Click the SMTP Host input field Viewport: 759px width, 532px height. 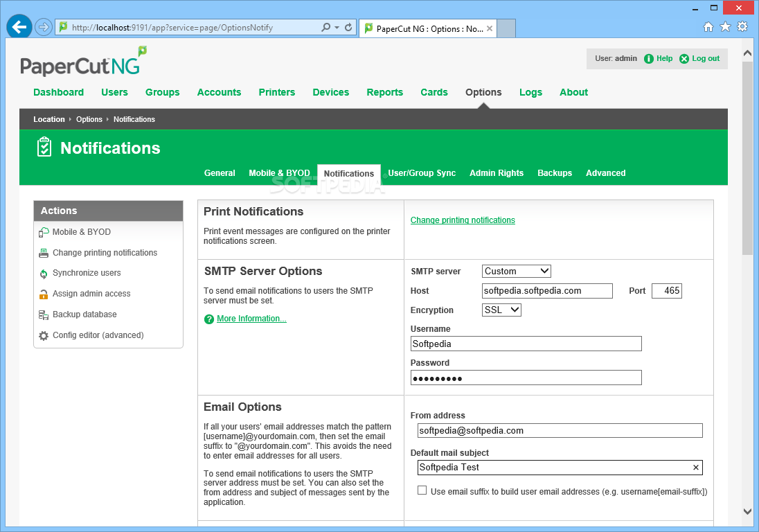pyautogui.click(x=547, y=291)
